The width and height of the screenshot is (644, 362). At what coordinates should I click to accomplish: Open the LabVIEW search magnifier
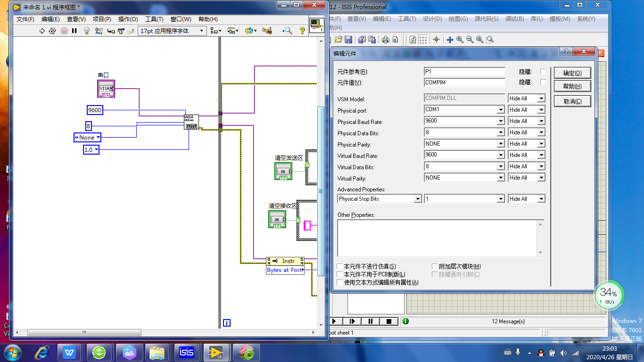click(287, 31)
